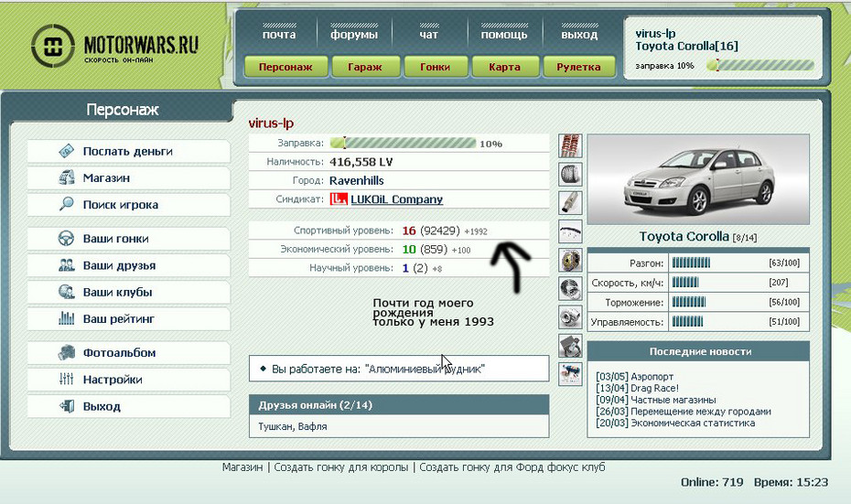Viewport: 851px width, 504px height.
Task: Open чат in the top menu
Action: [429, 34]
